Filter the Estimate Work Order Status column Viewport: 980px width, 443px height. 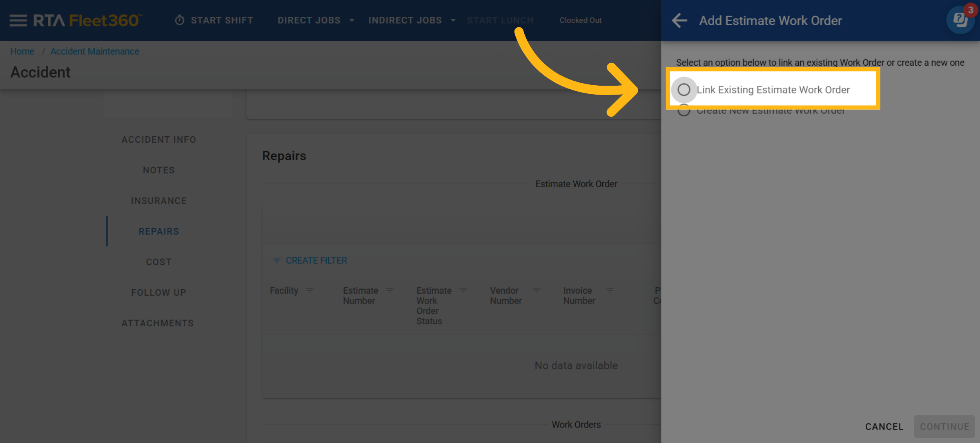[x=463, y=290]
